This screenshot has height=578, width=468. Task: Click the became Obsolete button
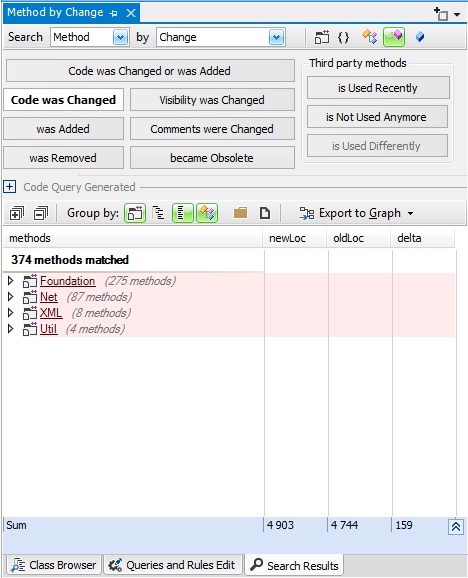click(212, 158)
